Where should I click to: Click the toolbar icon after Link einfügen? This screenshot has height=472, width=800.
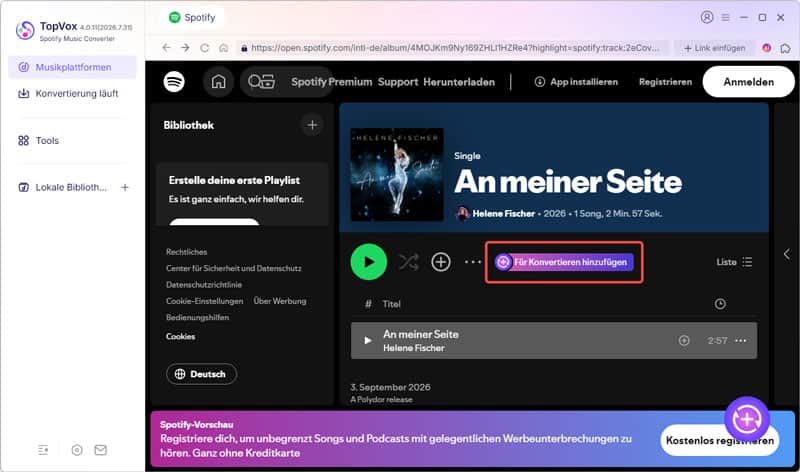point(785,48)
